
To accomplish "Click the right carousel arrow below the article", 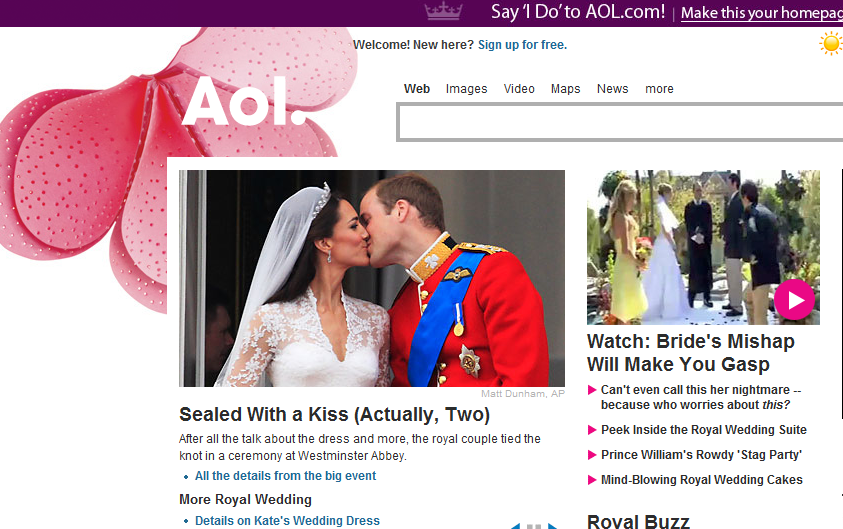I will [x=553, y=526].
